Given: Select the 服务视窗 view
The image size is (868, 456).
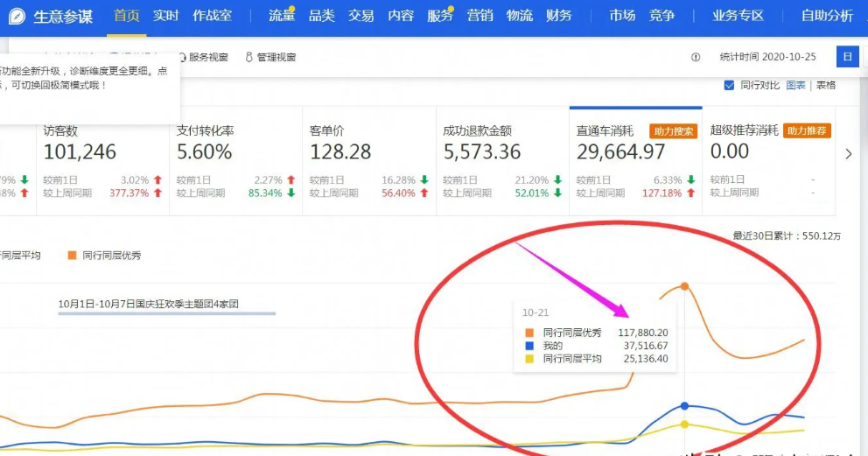Looking at the screenshot, I should coord(207,57).
